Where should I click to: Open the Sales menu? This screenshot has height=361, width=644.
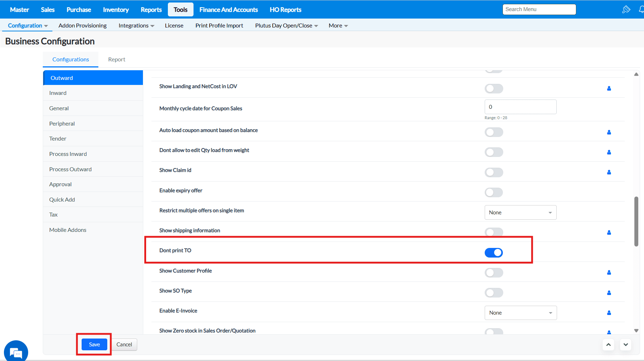point(47,10)
